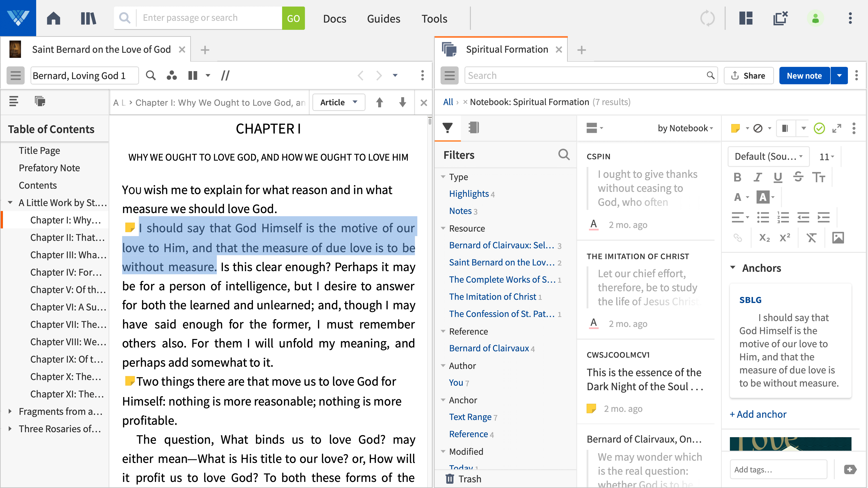Open the Notes sidebar filter funnel tab
868x488 pixels.
(448, 128)
